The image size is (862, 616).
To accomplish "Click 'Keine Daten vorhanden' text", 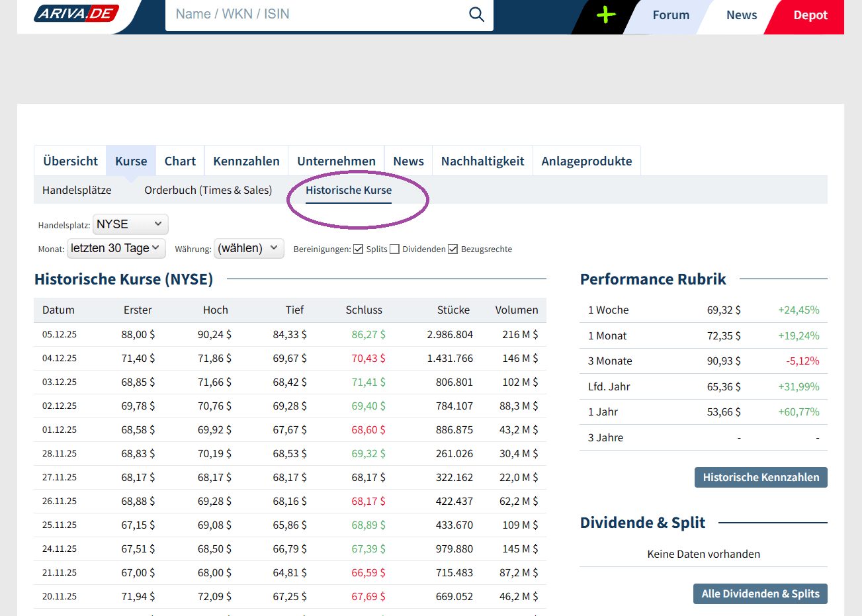I will click(703, 554).
